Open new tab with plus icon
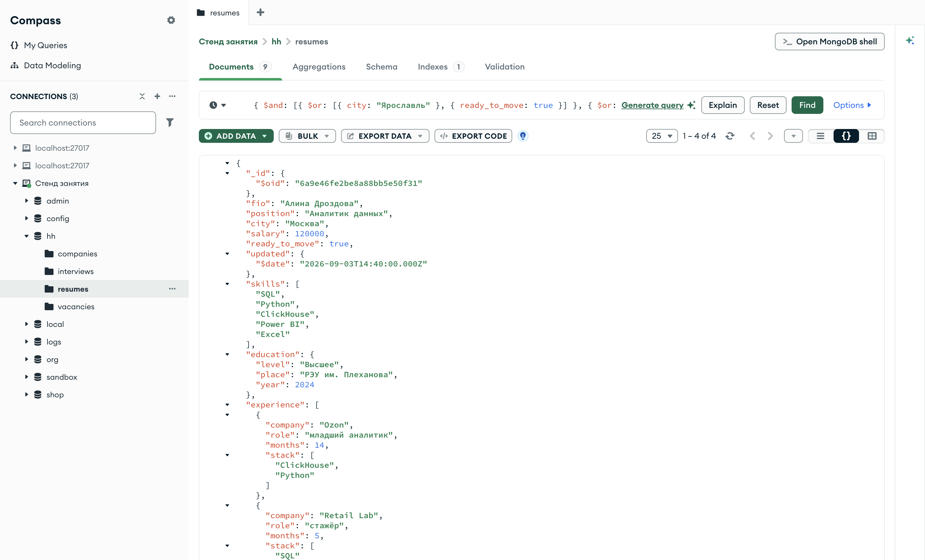 tap(260, 12)
